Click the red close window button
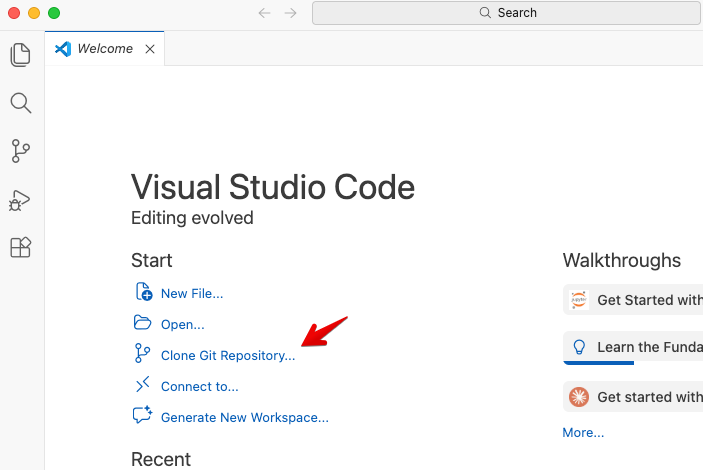Screen dimensions: 703x470 pos(14,13)
